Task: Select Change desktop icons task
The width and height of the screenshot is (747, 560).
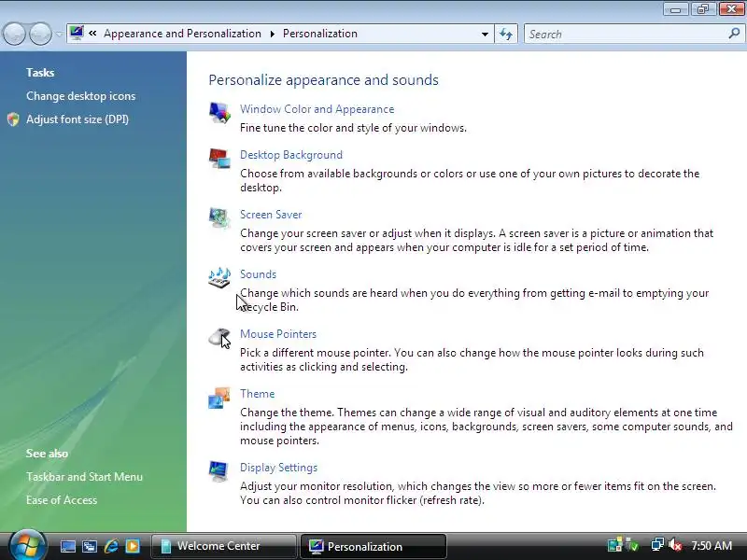Action: pos(80,96)
